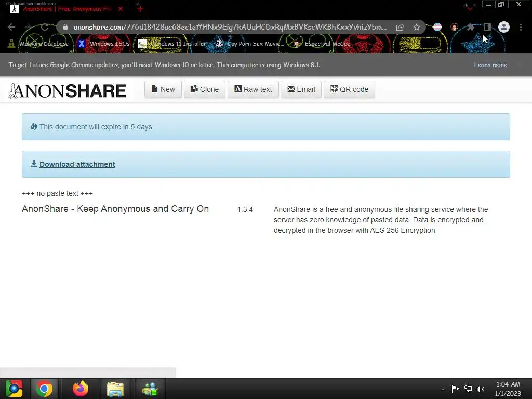Click the 'This document will expire in 5 days' text
Viewport: 532px width, 399px height.
point(96,127)
